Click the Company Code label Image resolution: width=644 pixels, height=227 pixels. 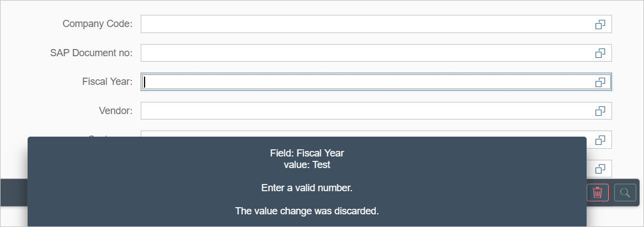pyautogui.click(x=97, y=24)
